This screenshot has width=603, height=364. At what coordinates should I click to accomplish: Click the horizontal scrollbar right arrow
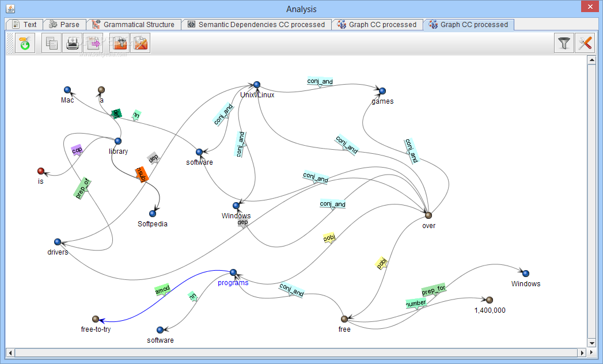coord(583,352)
